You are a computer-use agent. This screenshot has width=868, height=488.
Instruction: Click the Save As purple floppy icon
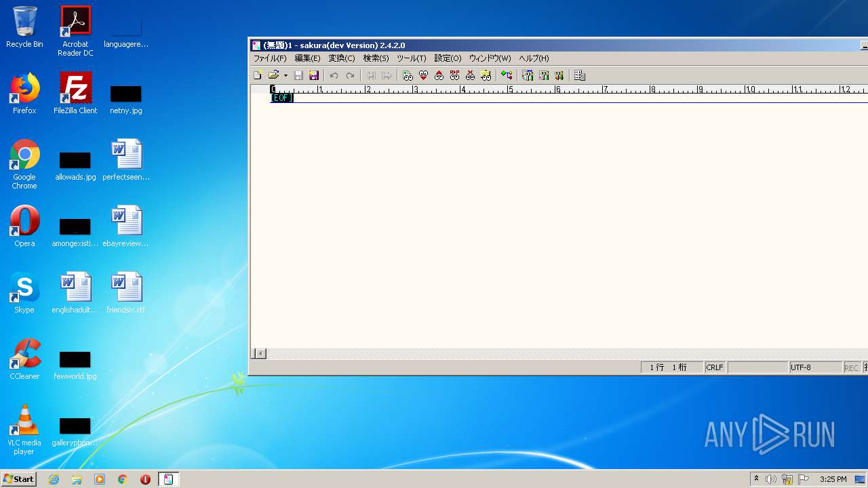click(314, 75)
